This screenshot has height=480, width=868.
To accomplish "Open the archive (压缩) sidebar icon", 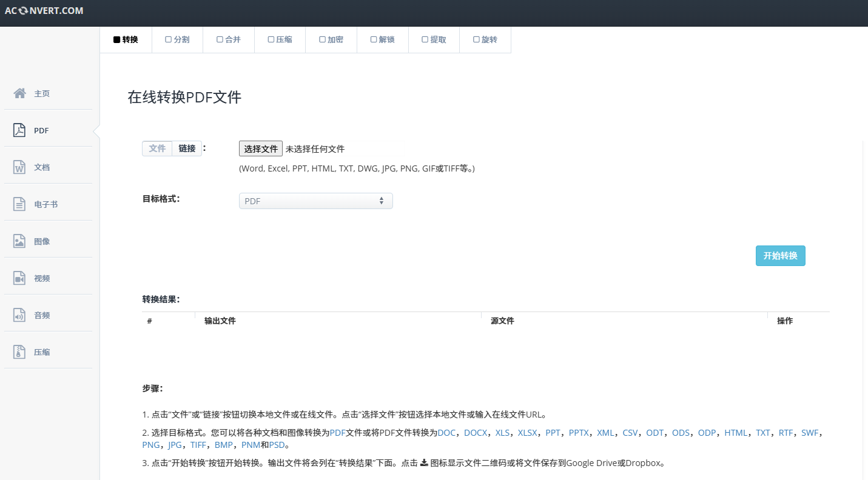I will pyautogui.click(x=19, y=352).
